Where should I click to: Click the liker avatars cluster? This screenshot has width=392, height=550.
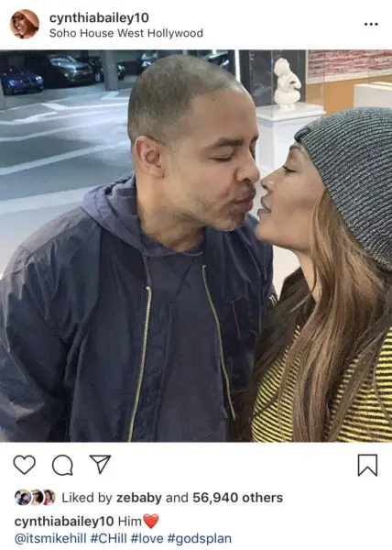(35, 498)
